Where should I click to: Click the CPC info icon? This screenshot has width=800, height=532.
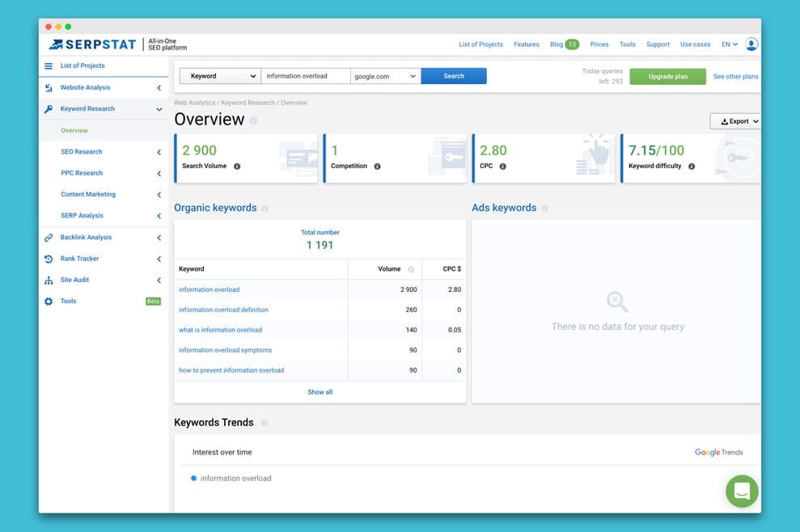[502, 167]
